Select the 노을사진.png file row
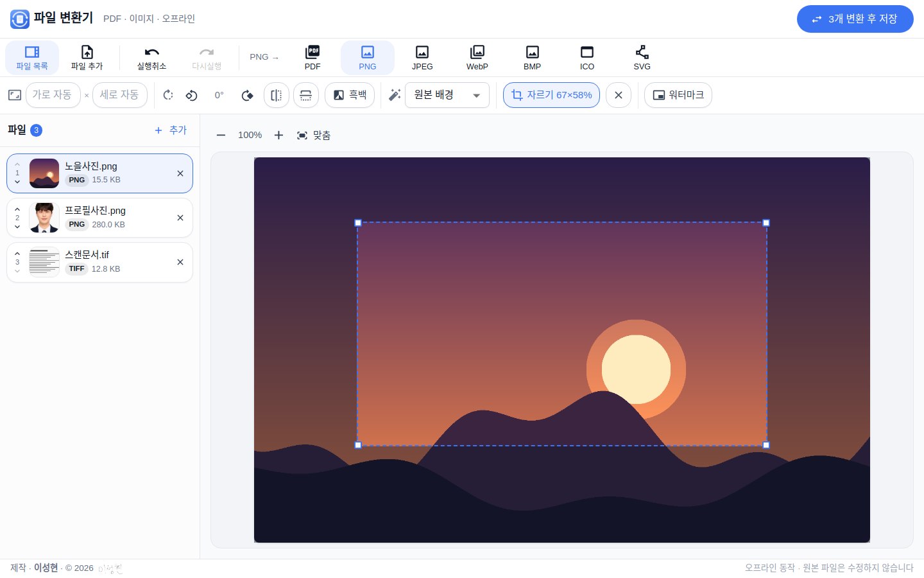The height and width of the screenshot is (578, 924). coord(99,173)
